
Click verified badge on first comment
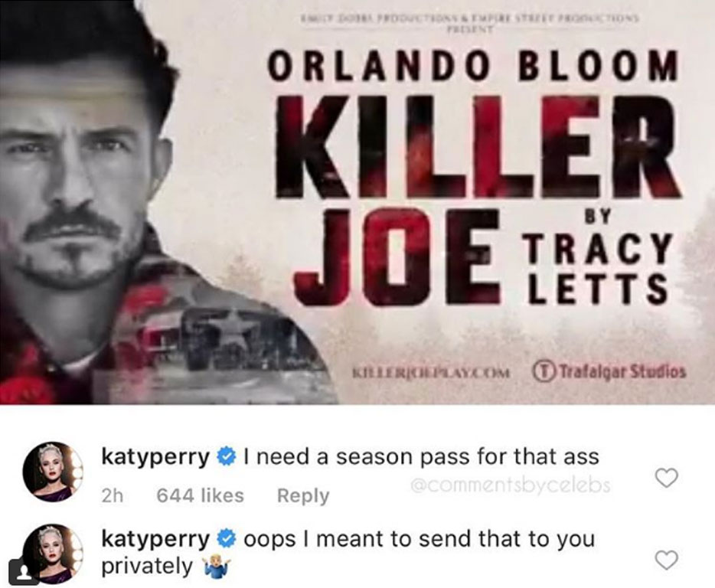[227, 456]
